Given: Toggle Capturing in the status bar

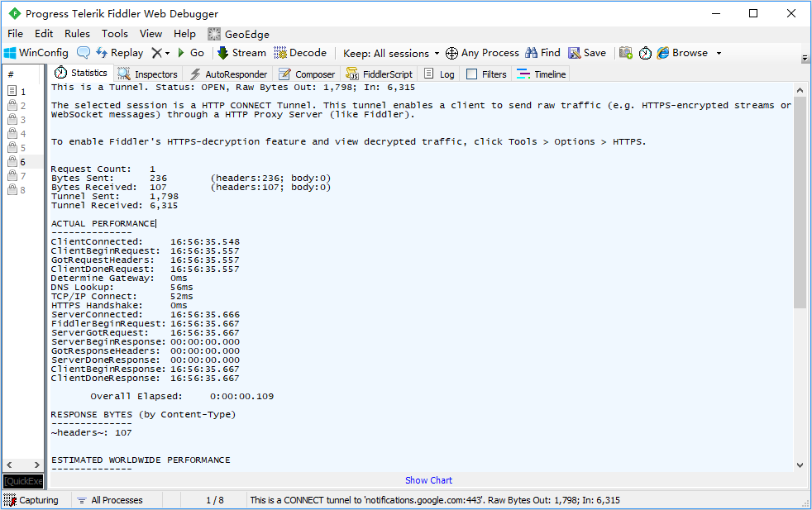Looking at the screenshot, I should [x=31, y=500].
